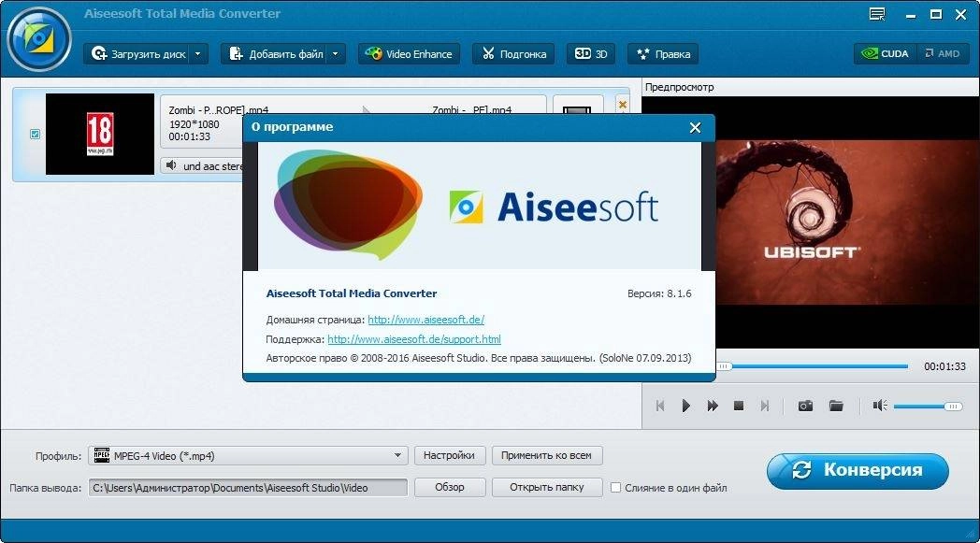Open the menu icon in title bar

click(877, 14)
